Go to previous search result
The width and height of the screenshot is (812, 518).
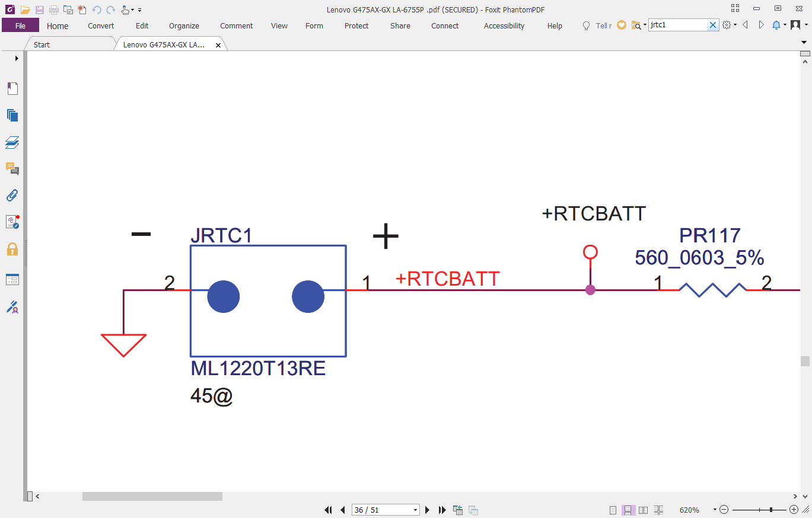click(745, 25)
